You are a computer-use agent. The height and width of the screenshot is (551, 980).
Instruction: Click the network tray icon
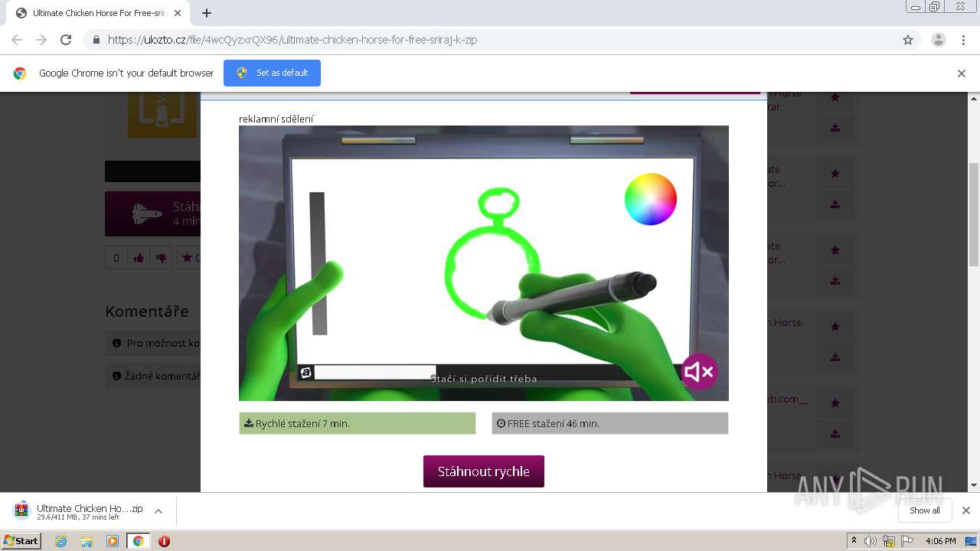coord(889,541)
